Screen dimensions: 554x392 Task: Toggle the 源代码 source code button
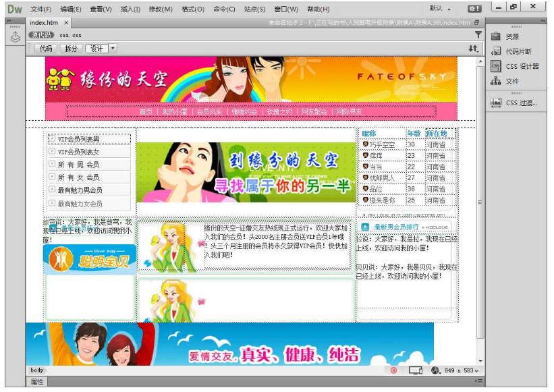point(41,34)
